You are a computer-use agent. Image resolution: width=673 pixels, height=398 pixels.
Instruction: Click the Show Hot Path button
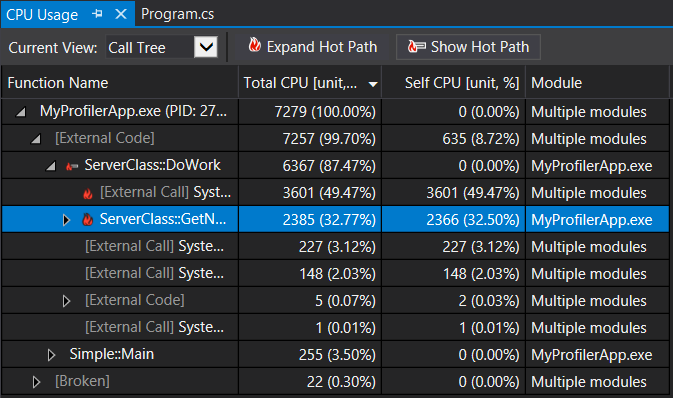tap(468, 47)
